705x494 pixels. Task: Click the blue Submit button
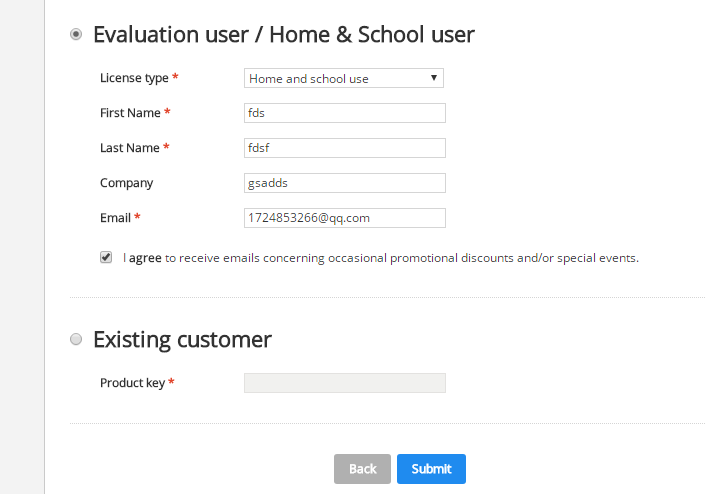431,469
